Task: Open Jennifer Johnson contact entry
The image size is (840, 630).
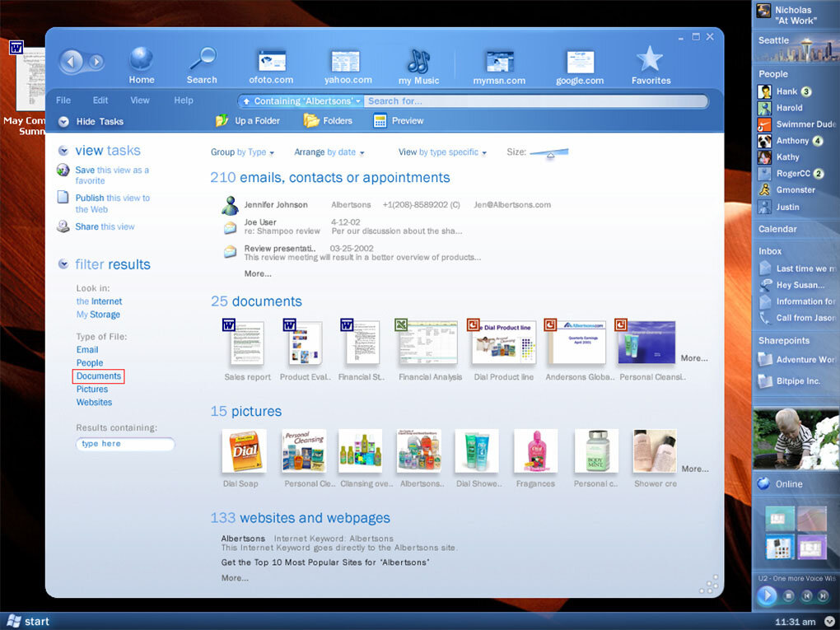Action: click(385, 204)
